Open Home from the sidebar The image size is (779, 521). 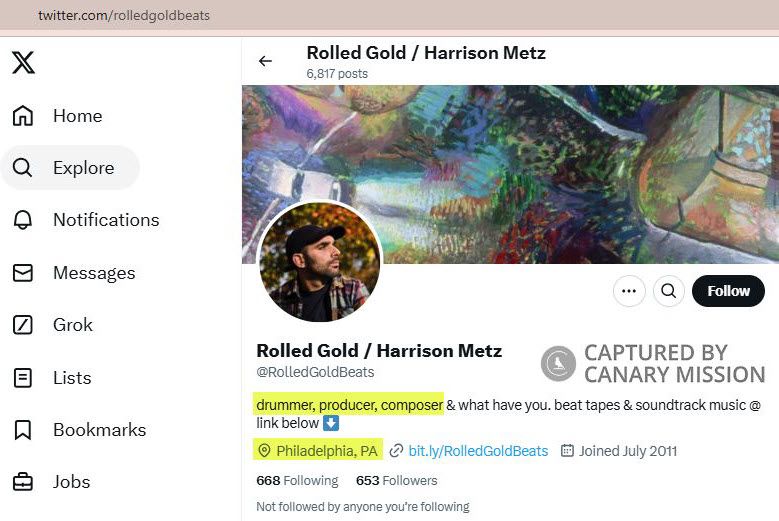(x=57, y=116)
